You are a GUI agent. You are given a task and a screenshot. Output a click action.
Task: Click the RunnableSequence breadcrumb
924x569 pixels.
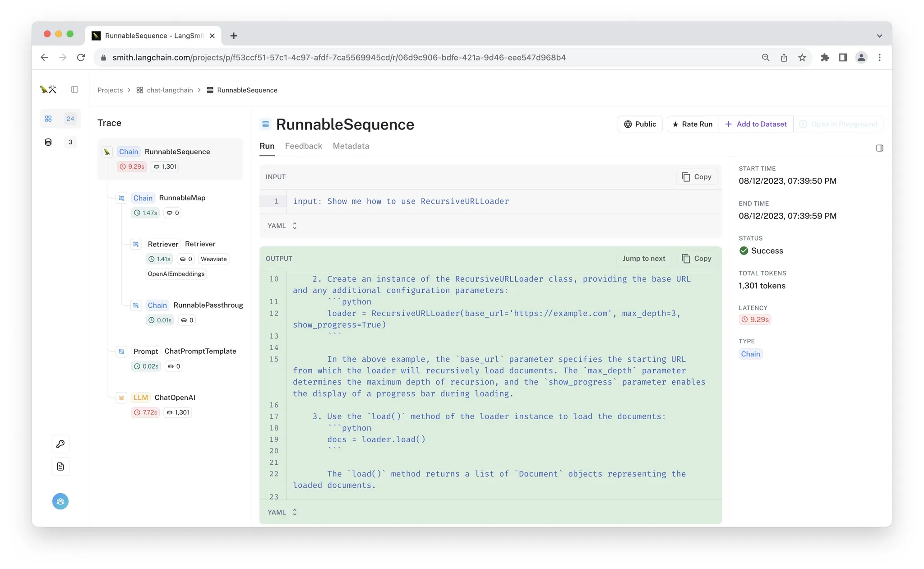click(x=242, y=90)
